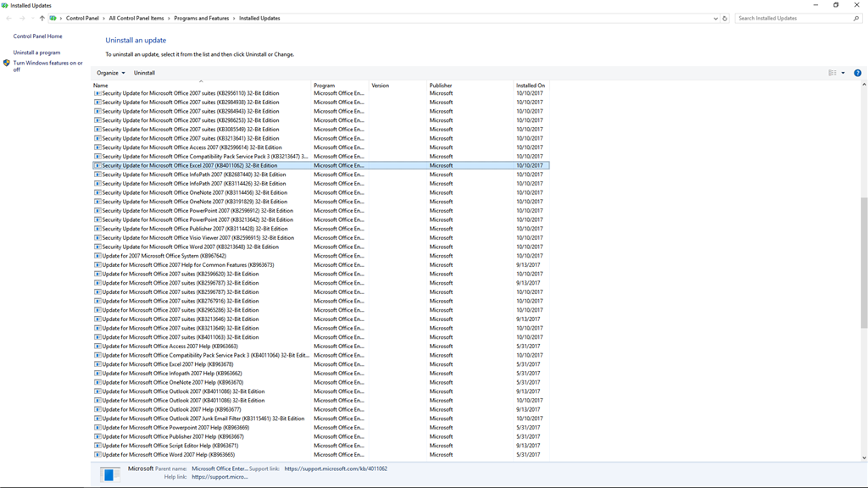
Task: Select Security Update for OneNote 2007 (KB3191829)
Action: click(x=320, y=202)
